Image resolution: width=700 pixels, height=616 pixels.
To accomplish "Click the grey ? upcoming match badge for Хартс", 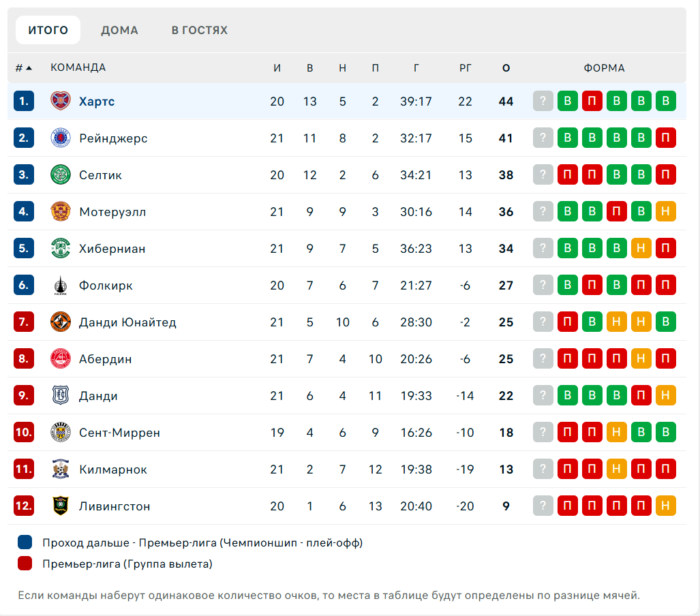I will [x=543, y=102].
